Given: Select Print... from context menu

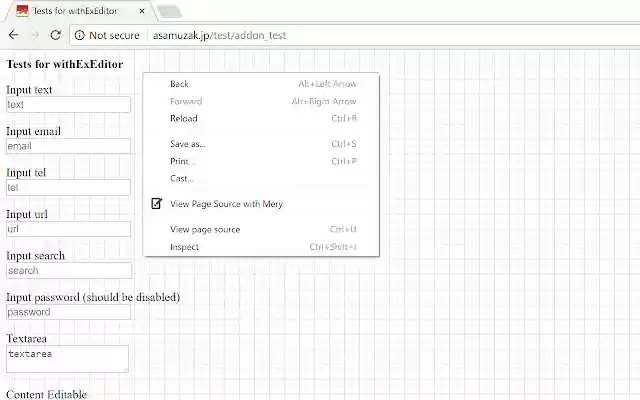Looking at the screenshot, I should pos(261,161).
